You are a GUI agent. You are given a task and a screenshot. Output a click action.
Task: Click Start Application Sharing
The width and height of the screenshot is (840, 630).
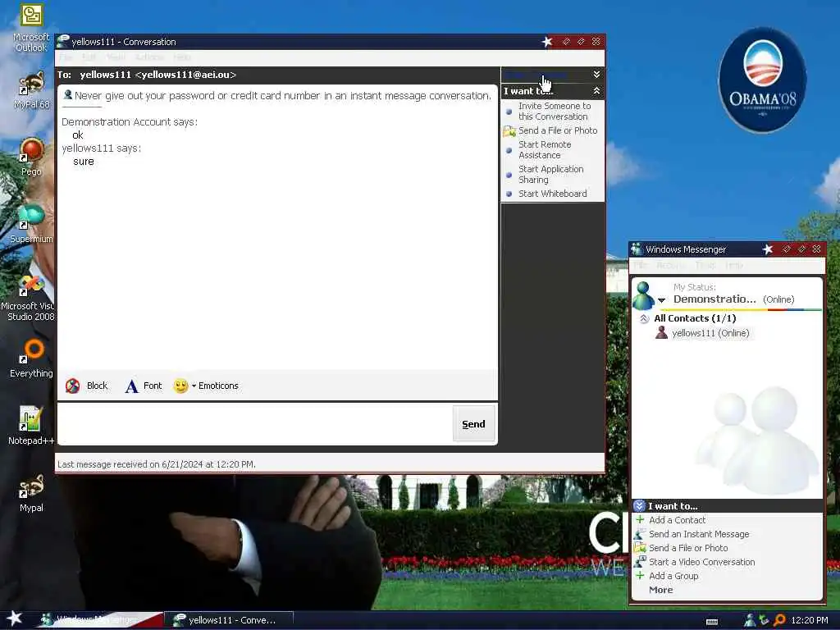coord(550,175)
